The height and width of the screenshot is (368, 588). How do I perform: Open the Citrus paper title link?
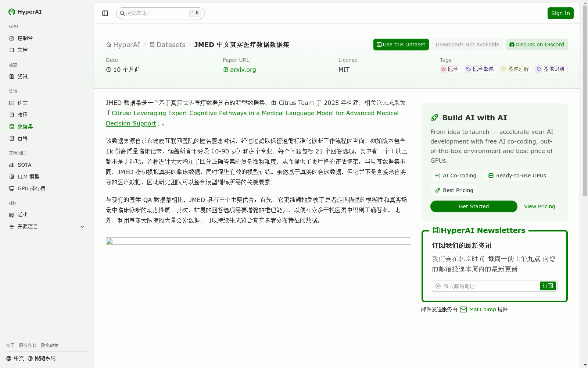(252, 118)
